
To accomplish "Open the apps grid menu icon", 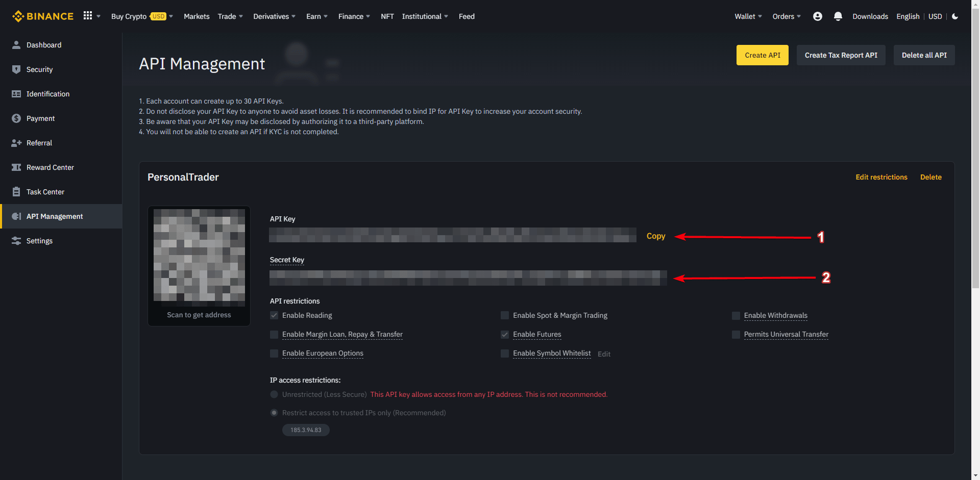I will coord(88,16).
